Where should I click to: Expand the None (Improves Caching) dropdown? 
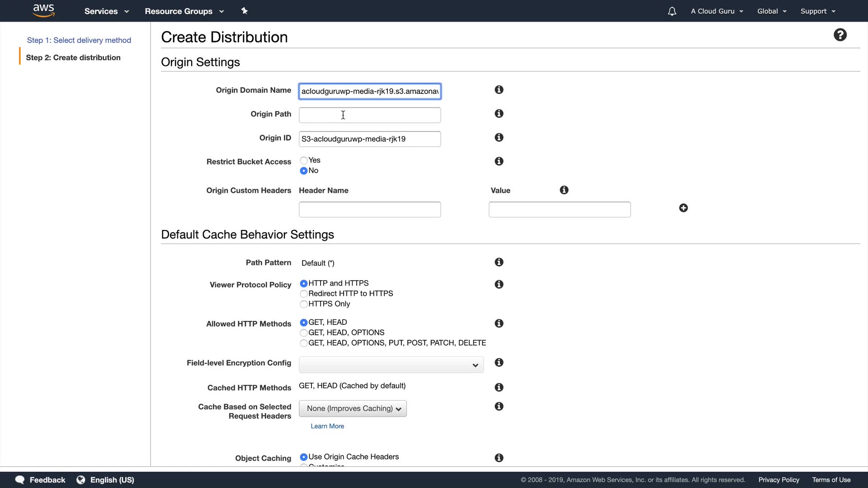coord(353,408)
